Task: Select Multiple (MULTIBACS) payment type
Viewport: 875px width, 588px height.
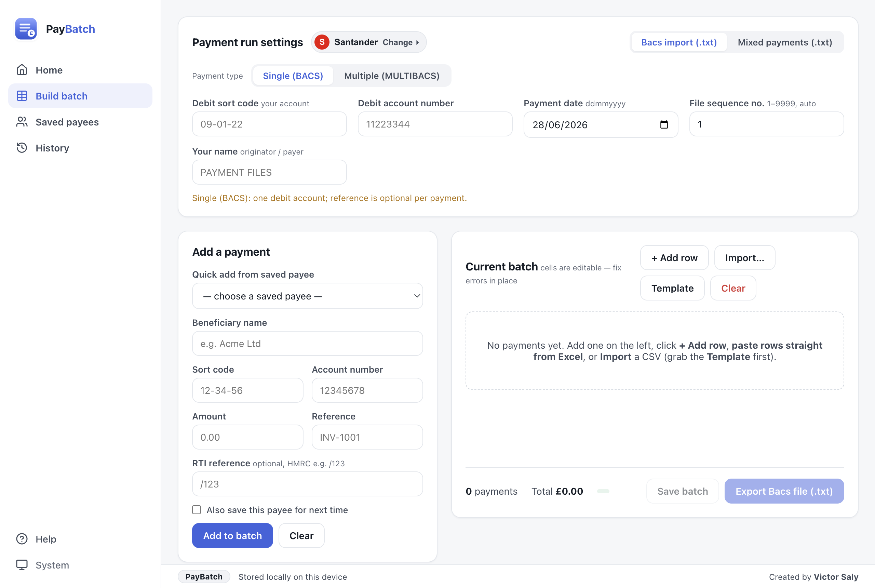Action: (391, 76)
